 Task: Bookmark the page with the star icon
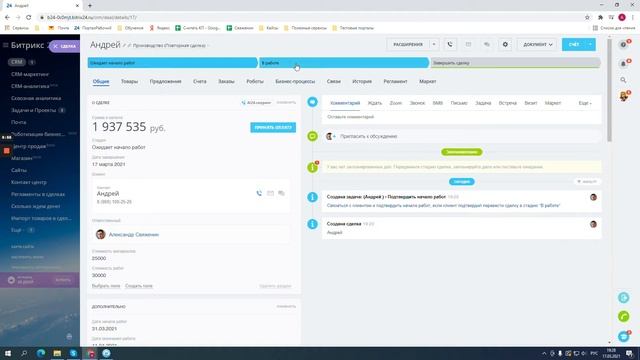pyautogui.click(x=587, y=18)
